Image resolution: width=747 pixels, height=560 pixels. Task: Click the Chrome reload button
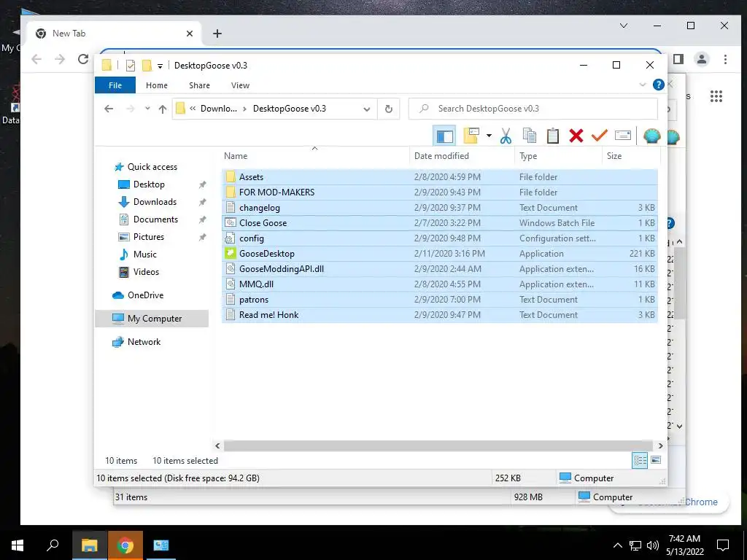pos(83,59)
